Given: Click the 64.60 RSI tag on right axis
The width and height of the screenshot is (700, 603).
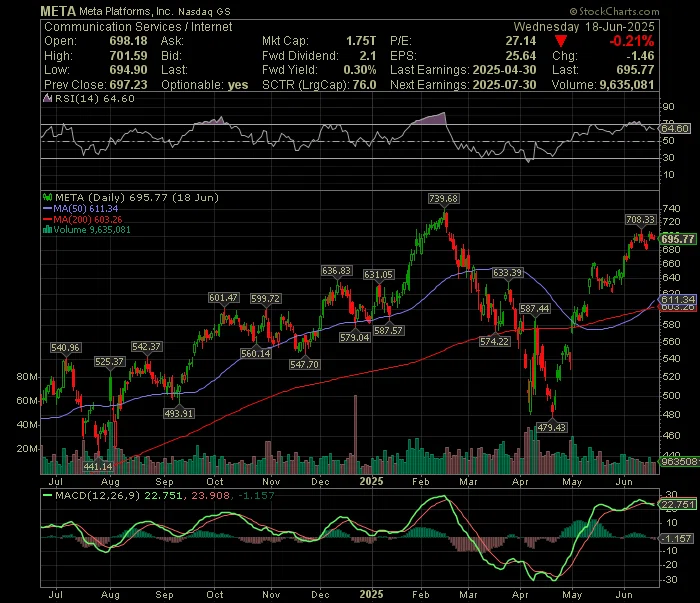Looking at the screenshot, I should (x=675, y=129).
